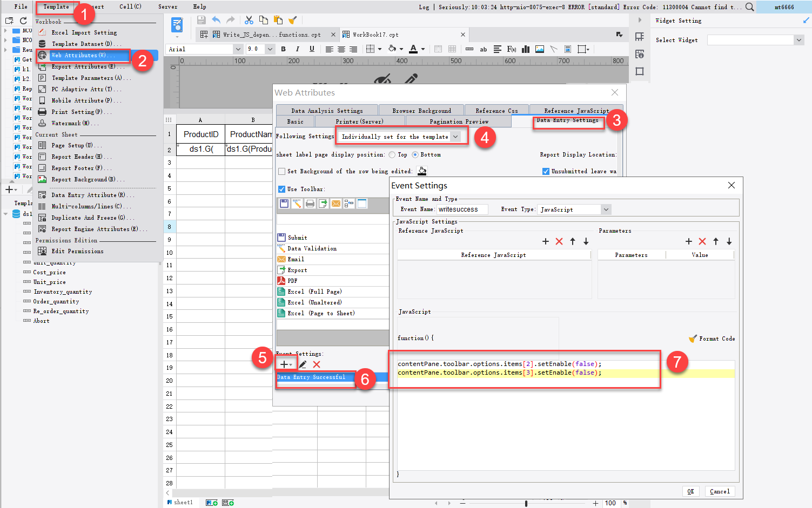Click the search magnifier icon at top

pyautogui.click(x=750, y=7)
